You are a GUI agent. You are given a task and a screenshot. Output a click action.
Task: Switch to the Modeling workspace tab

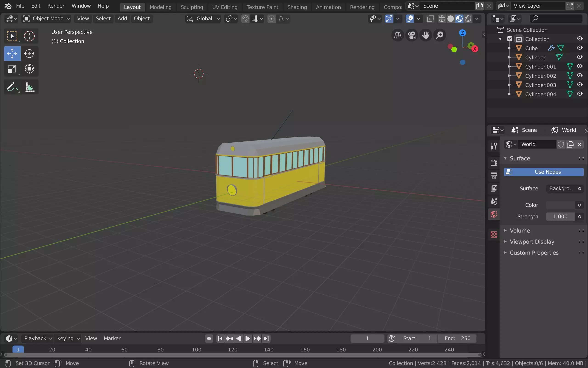tap(161, 7)
